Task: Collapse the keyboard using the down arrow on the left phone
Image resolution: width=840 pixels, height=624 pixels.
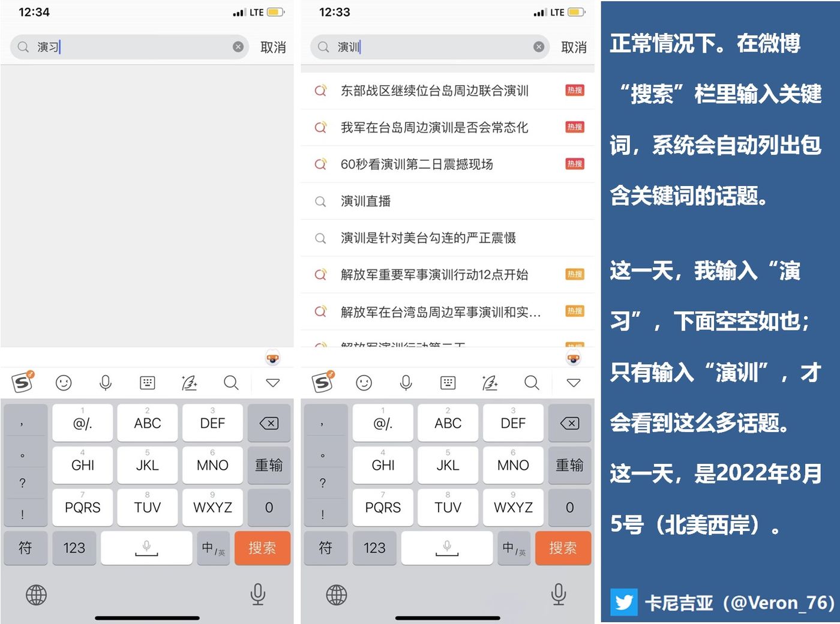Action: coord(273,383)
